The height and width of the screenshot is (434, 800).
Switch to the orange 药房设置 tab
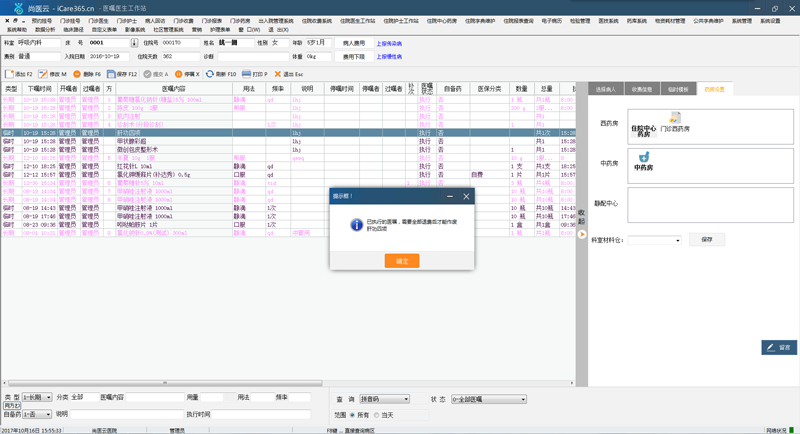coord(714,89)
